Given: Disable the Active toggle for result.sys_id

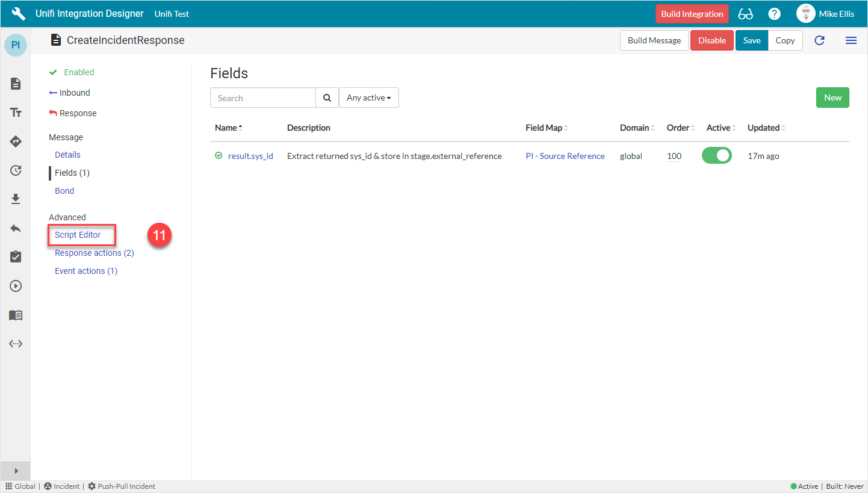Looking at the screenshot, I should pos(716,155).
